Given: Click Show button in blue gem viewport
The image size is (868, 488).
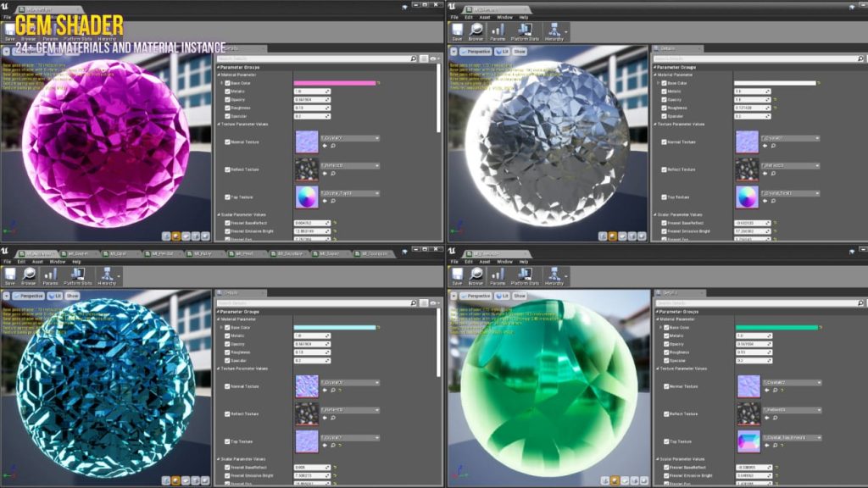Looking at the screenshot, I should click(73, 296).
